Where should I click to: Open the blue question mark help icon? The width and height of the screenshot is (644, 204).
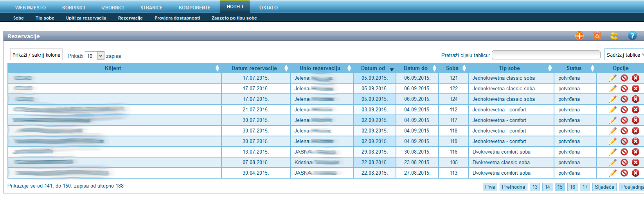coord(632,36)
